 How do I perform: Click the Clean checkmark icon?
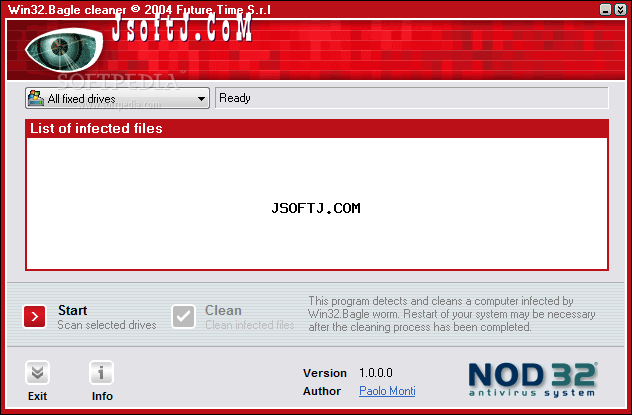coord(183,316)
